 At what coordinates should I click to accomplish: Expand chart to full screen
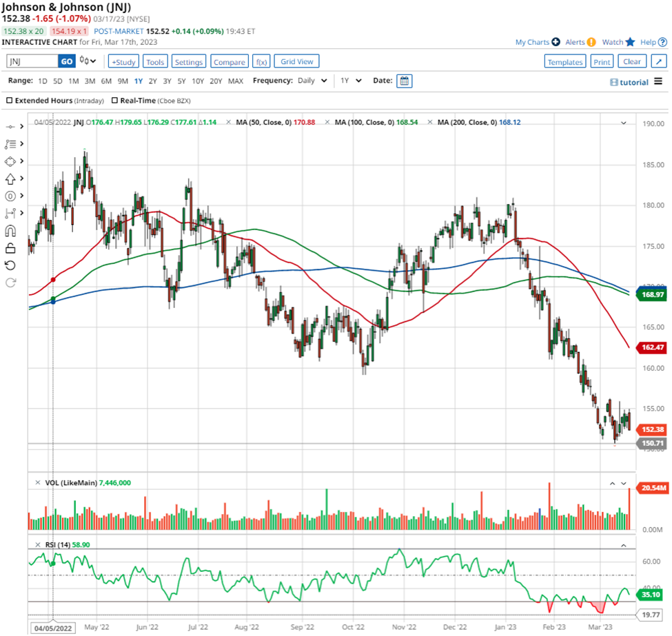click(659, 61)
